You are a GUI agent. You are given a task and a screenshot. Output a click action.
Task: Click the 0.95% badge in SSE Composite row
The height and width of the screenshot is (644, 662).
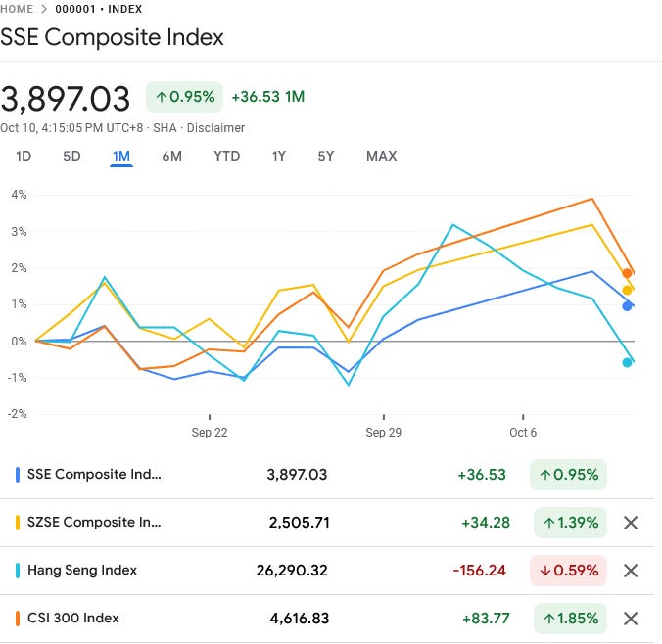tap(568, 475)
